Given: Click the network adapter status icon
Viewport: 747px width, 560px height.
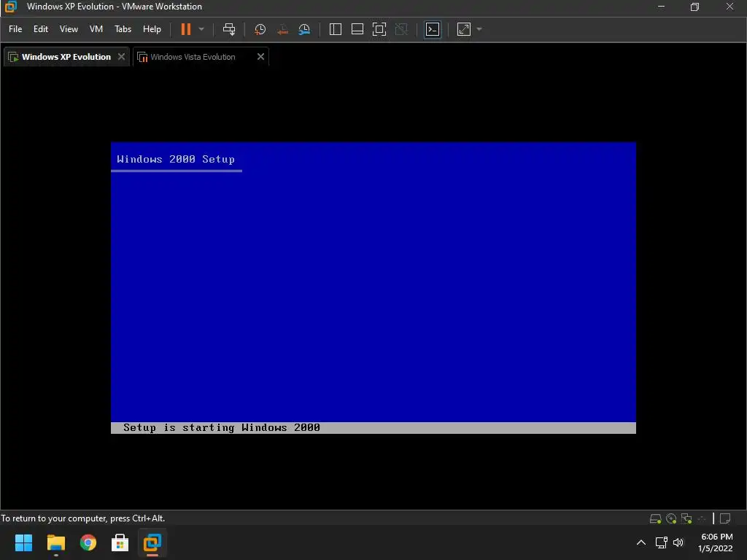Looking at the screenshot, I should coord(686,518).
